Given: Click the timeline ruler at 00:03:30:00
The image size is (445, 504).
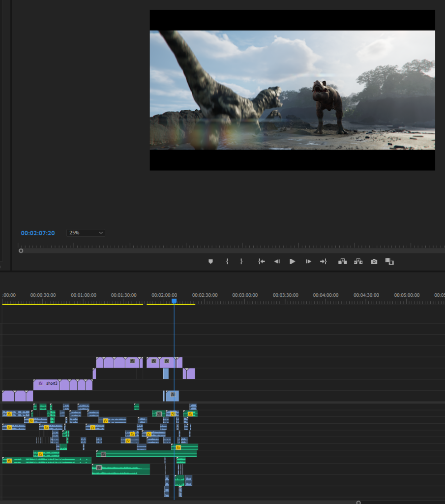Looking at the screenshot, I should click(285, 295).
